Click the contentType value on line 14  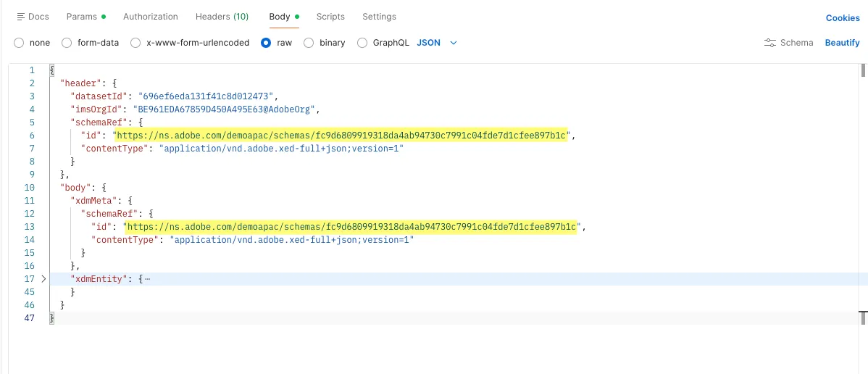[x=292, y=240]
